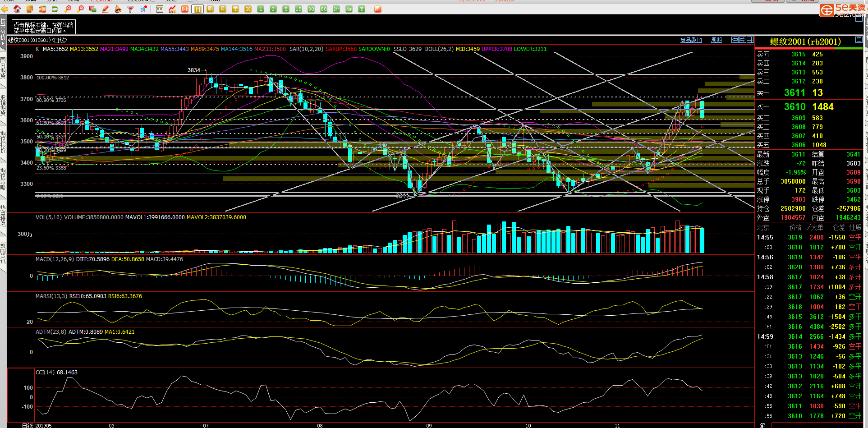868x428 pixels.
Task: Select the weekly (周) period button
Action: coord(210,9)
